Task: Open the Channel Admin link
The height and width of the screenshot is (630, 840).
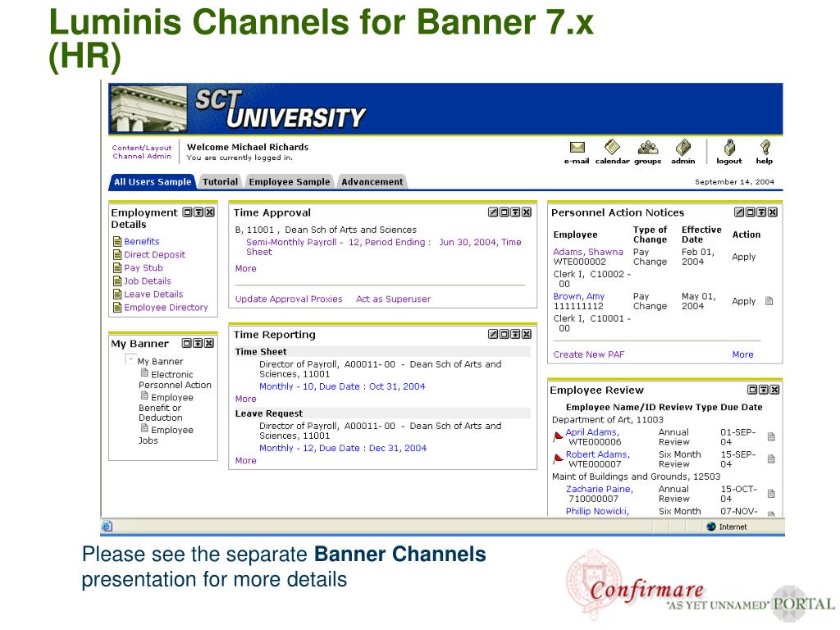Action: click(142, 157)
